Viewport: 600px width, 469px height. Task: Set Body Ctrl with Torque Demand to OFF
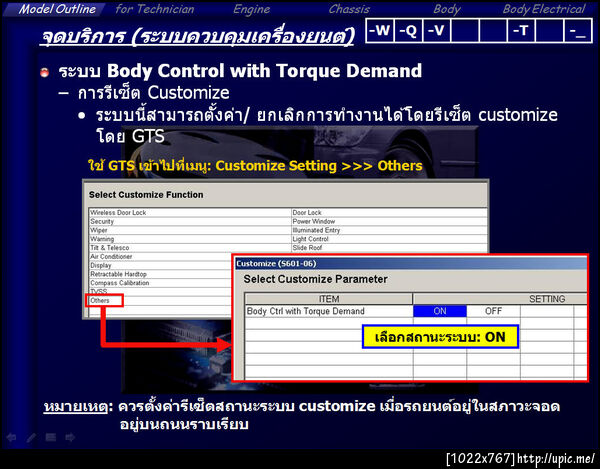[493, 311]
